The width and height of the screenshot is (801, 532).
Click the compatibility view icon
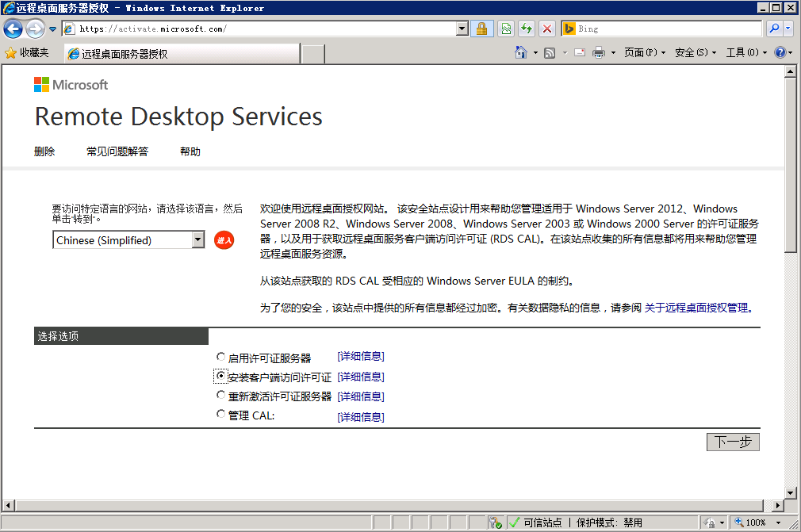(506, 29)
